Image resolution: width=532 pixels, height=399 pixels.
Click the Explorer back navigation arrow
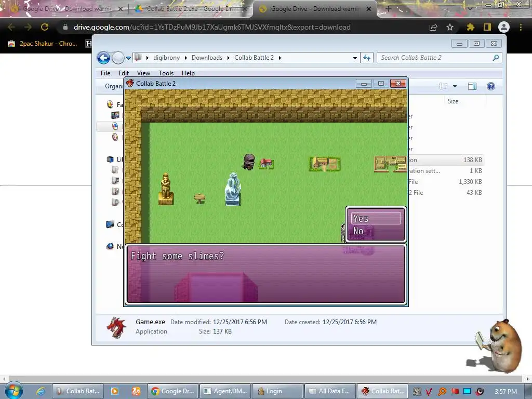(103, 58)
